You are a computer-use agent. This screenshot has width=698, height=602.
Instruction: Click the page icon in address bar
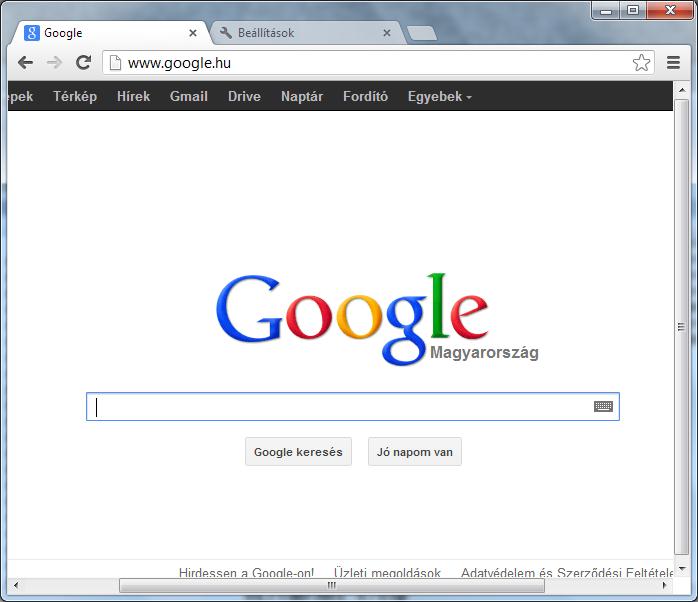point(115,63)
